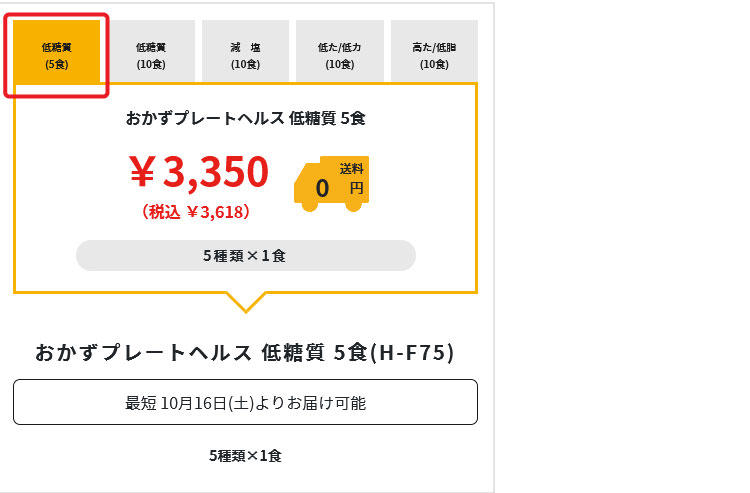Click the orange delivery truck icon
The height and width of the screenshot is (493, 750).
(331, 184)
